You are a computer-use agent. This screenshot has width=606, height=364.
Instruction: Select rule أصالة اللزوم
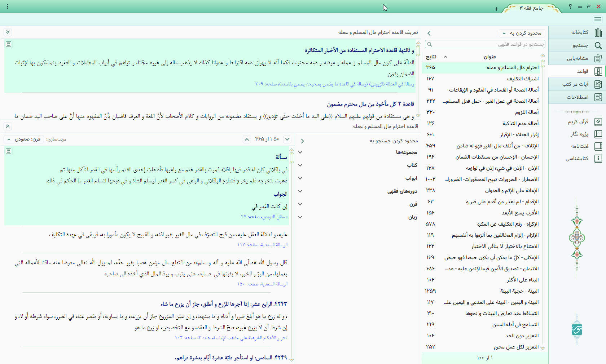point(482,112)
